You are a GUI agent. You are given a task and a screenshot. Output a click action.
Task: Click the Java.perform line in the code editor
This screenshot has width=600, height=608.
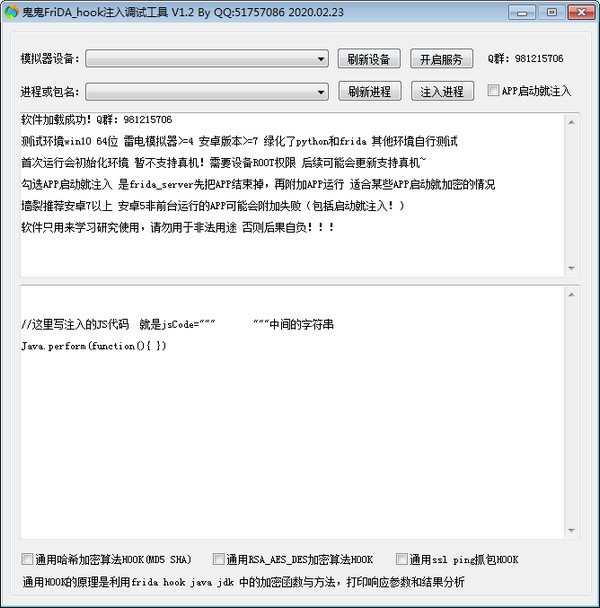[94, 345]
